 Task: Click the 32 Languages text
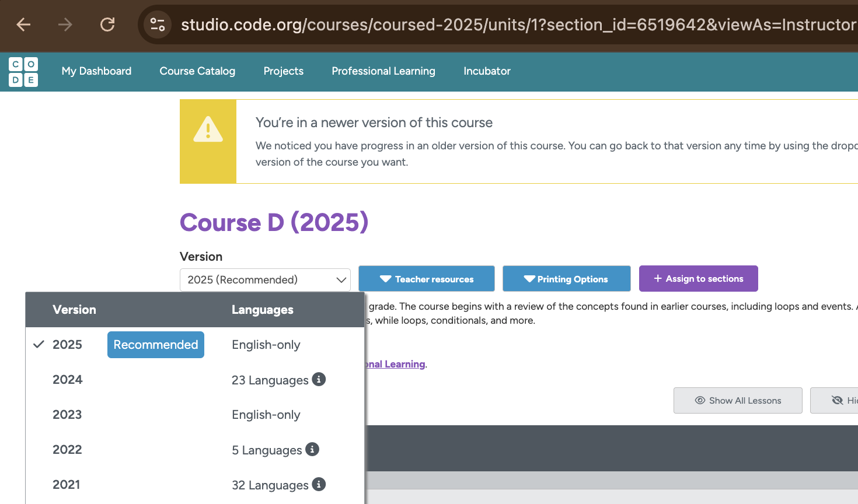[270, 485]
